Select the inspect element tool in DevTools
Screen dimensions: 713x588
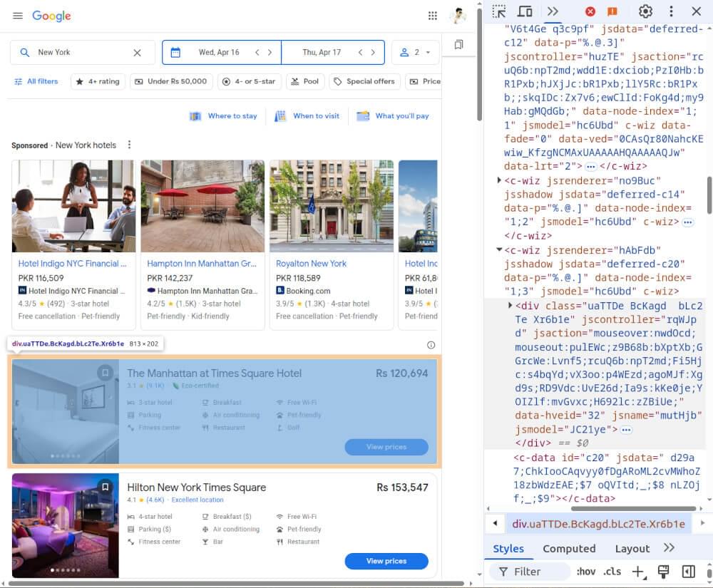500,11
